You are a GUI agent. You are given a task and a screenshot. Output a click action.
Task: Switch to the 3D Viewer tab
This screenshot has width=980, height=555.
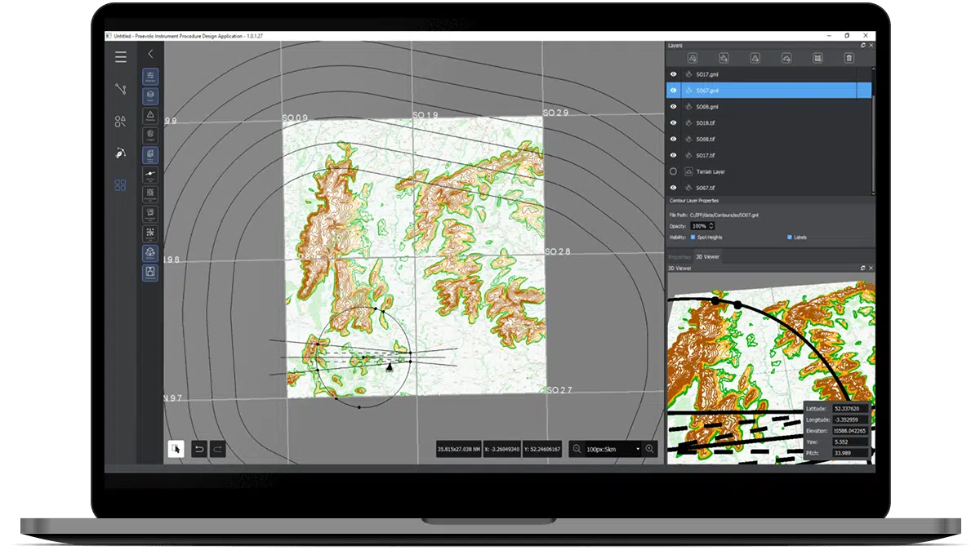707,257
